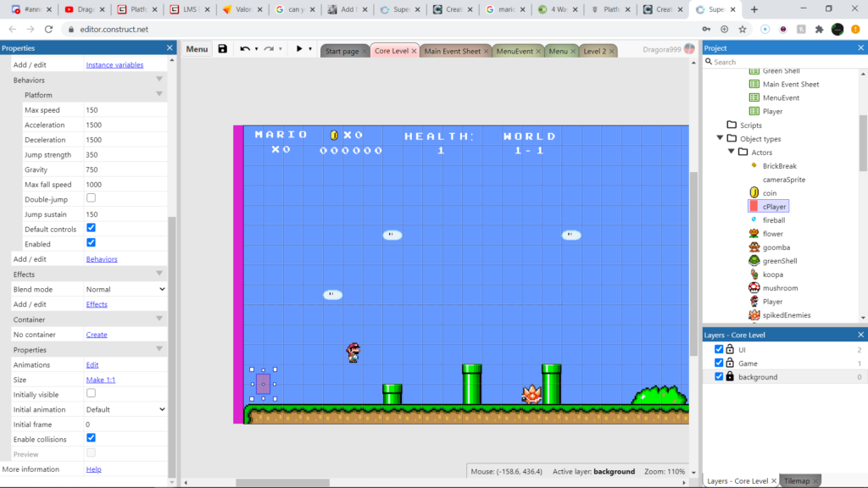Edit the Jump strength value field
This screenshot has height=488, width=868.
point(125,155)
